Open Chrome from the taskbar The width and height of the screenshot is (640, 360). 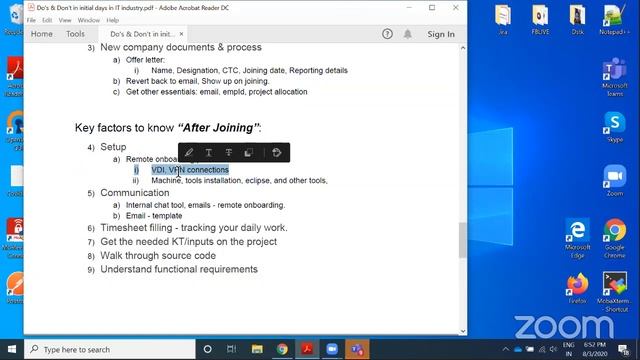282,349
